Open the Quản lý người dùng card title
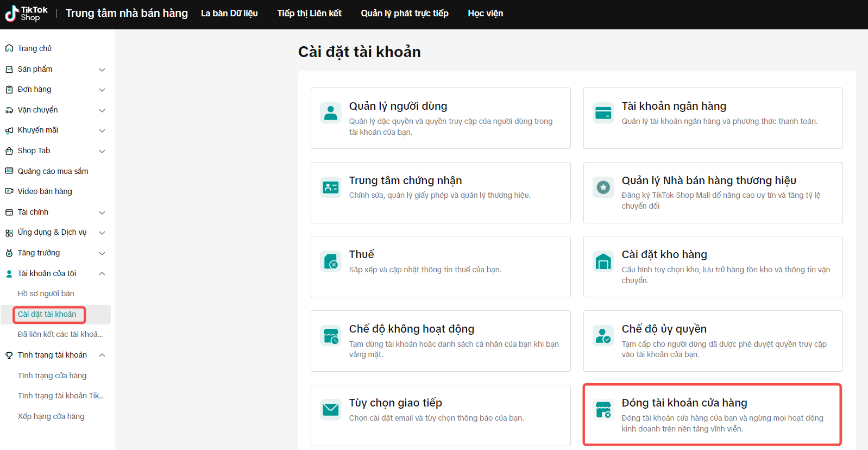The width and height of the screenshot is (868, 450). coord(398,106)
